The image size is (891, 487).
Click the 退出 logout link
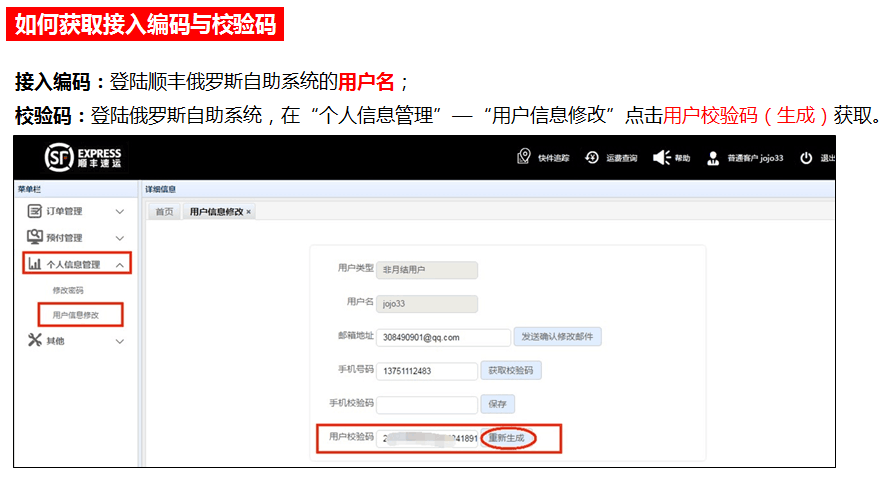pyautogui.click(x=827, y=158)
